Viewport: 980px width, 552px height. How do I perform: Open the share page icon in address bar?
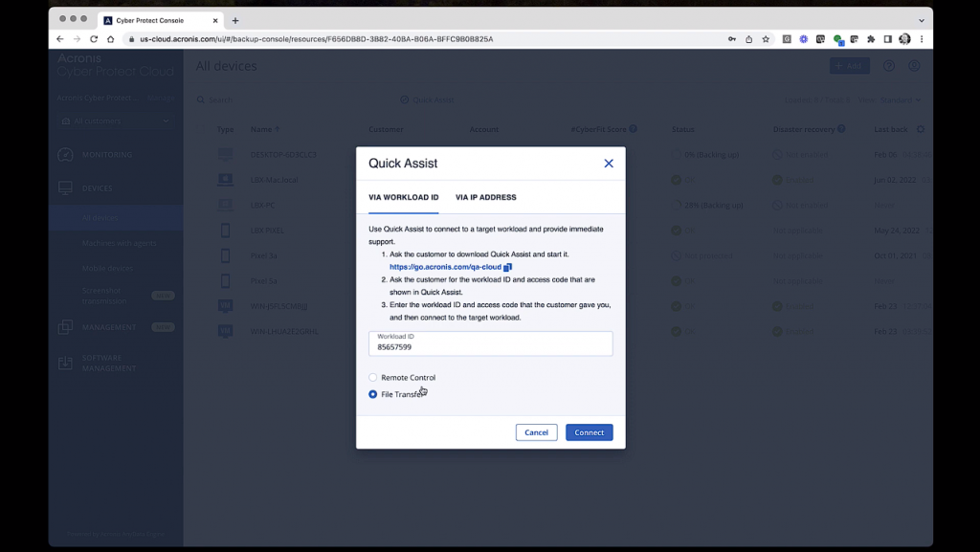coord(748,38)
